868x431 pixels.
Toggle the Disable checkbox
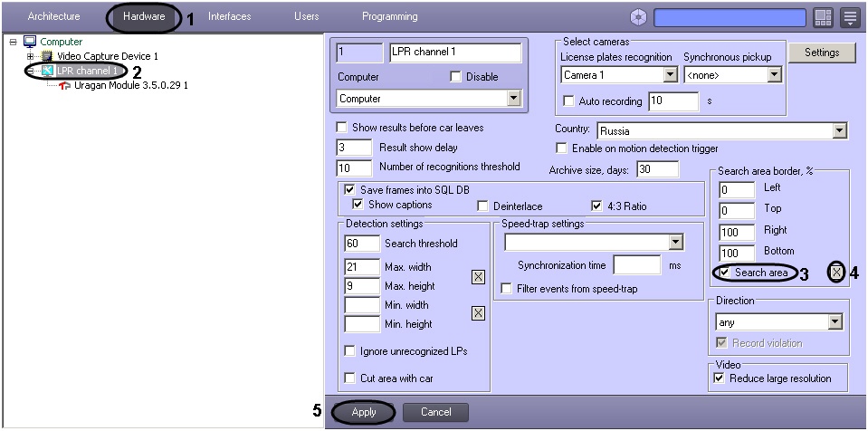point(455,77)
